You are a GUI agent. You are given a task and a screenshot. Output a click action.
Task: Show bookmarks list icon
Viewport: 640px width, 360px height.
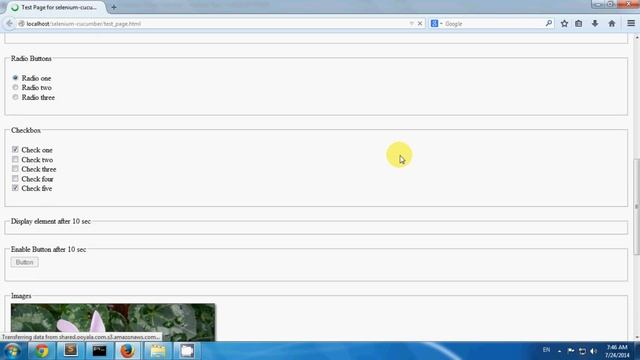[x=578, y=24]
